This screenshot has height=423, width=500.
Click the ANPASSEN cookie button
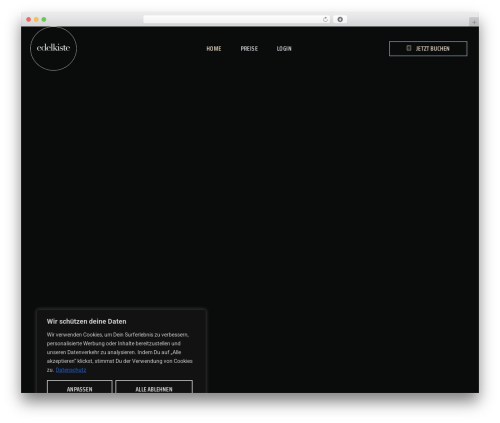(80, 387)
